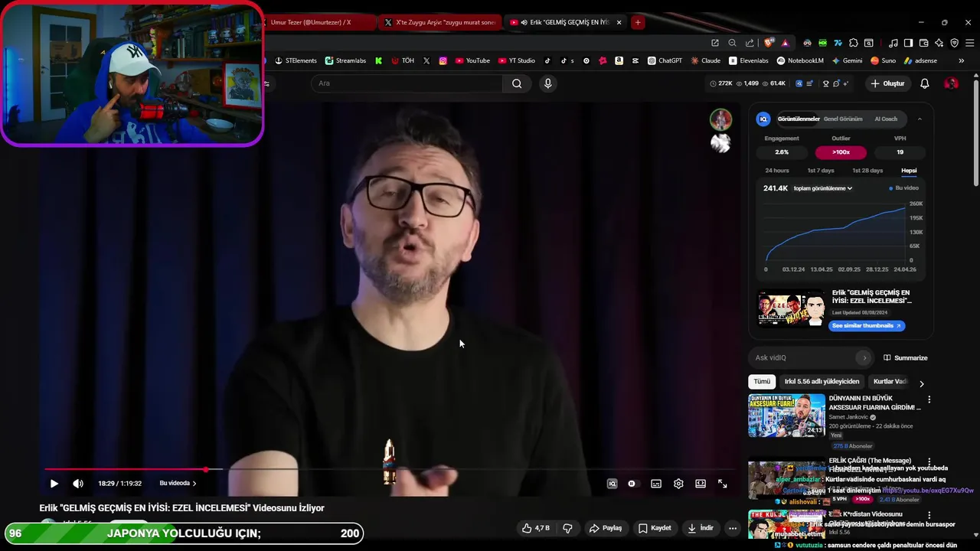The height and width of the screenshot is (551, 980).
Task: Mute the video volume
Action: [x=78, y=484]
